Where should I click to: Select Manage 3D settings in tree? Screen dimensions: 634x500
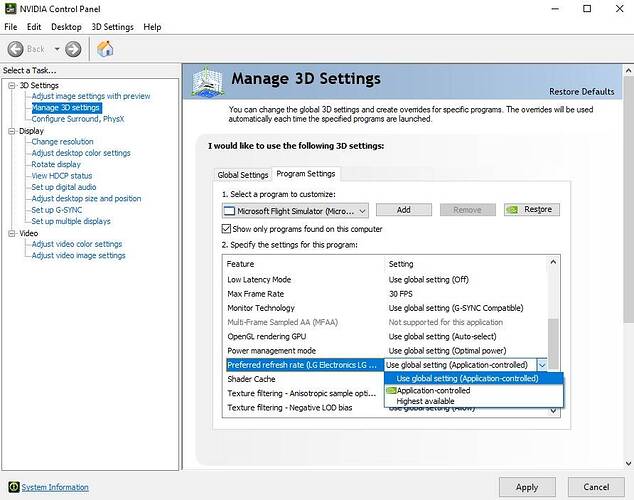coord(66,108)
